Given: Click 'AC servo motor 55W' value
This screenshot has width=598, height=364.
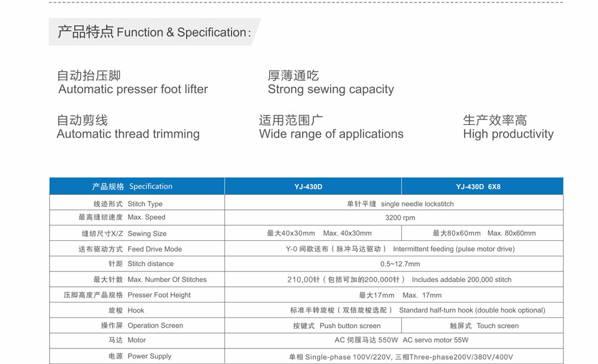Looking at the screenshot, I should tap(435, 340).
